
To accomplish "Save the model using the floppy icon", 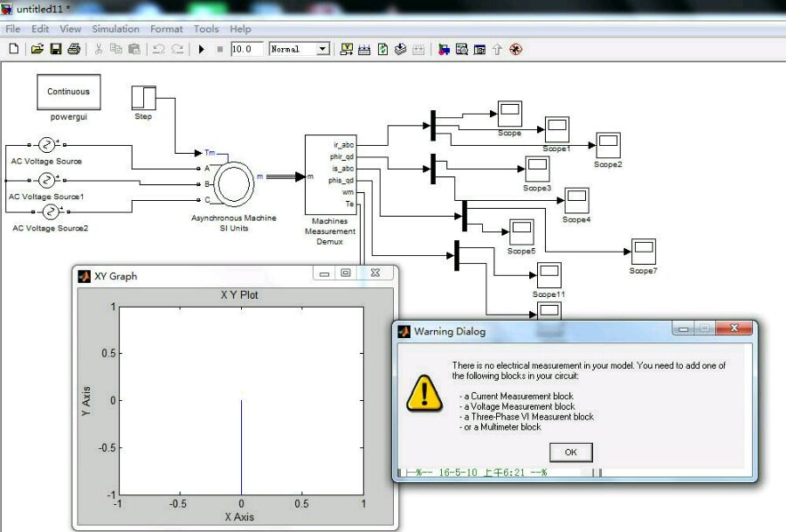I will pyautogui.click(x=56, y=49).
